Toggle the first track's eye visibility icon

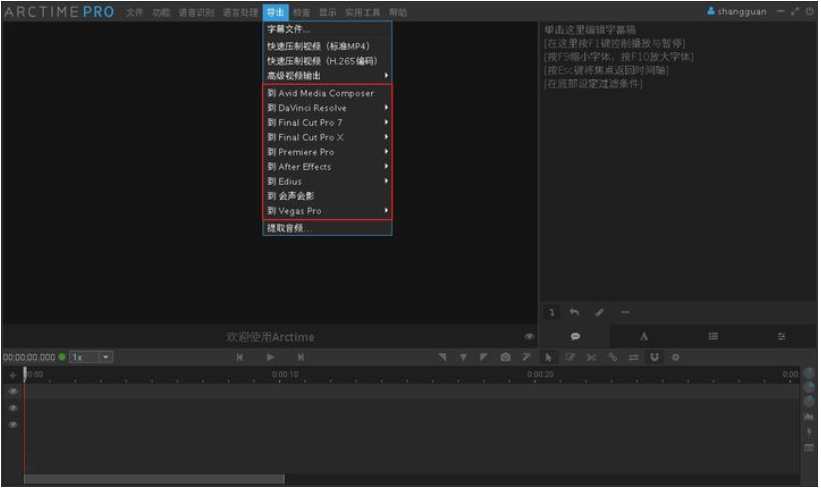tap(13, 392)
